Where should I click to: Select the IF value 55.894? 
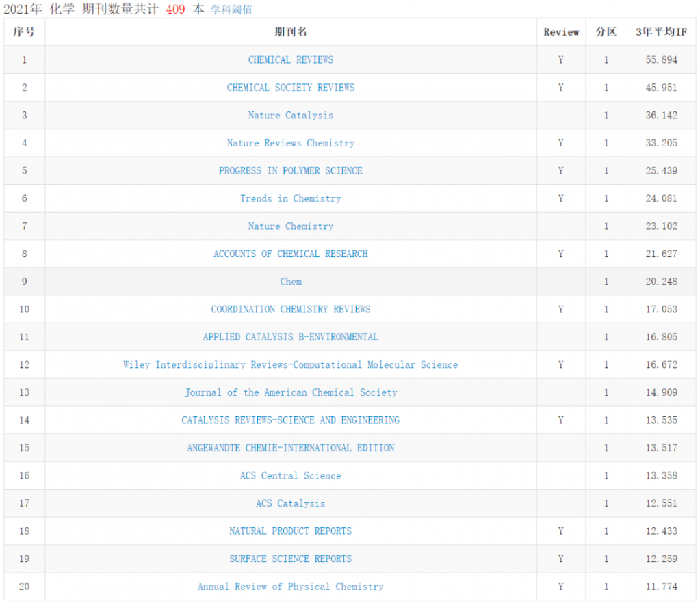661,59
